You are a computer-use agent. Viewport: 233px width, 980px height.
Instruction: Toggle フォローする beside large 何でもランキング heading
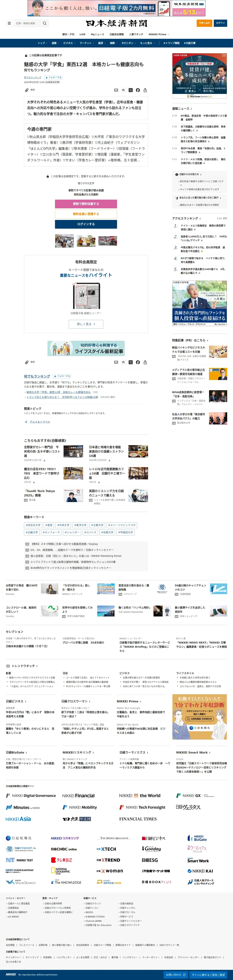coord(62,376)
